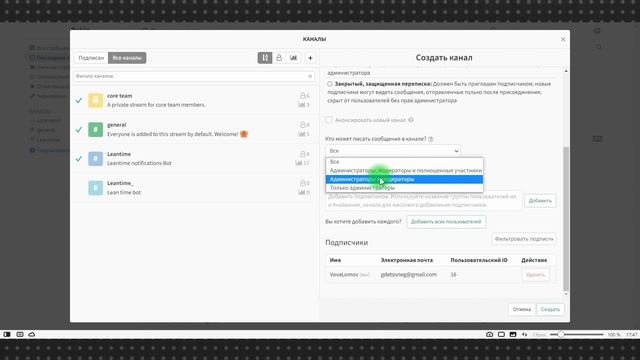Choose admins, moderators and full members option
Screen dimensions: 640x360
pos(404,171)
